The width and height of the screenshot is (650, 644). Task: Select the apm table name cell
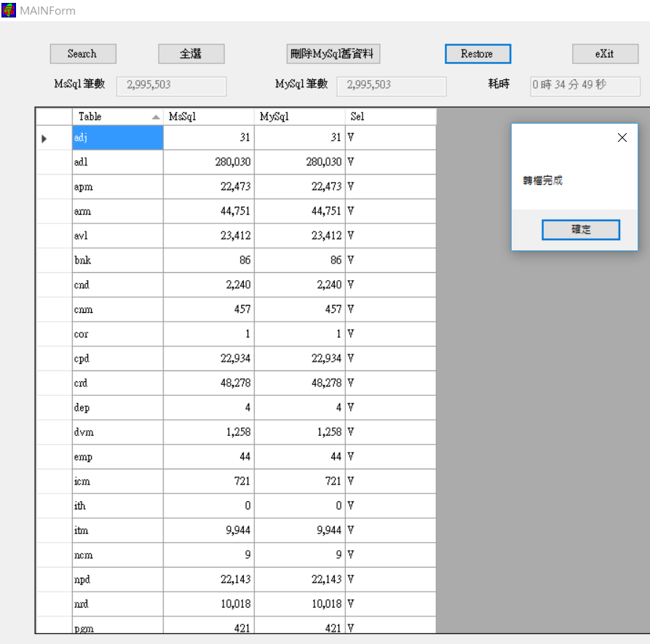(118, 186)
